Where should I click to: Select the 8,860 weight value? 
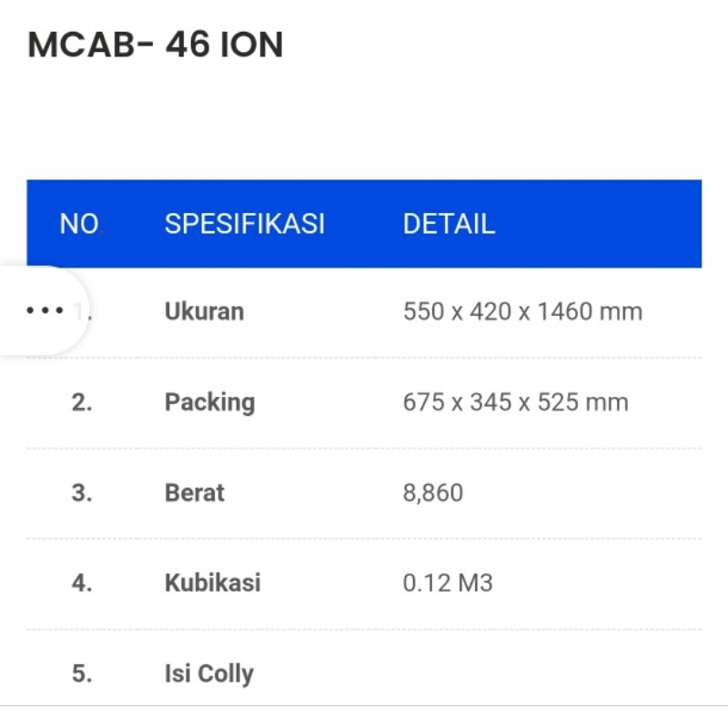(432, 493)
